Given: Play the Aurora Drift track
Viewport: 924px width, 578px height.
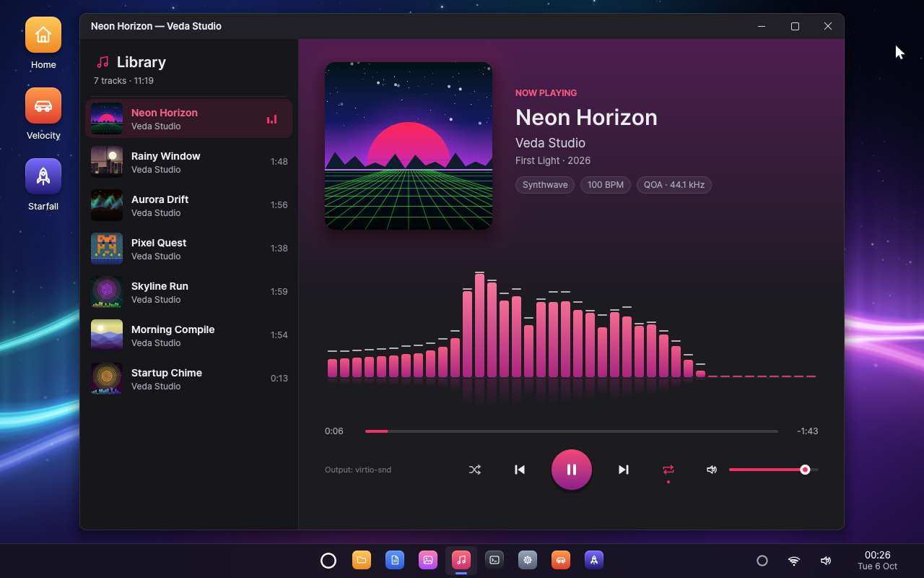Looking at the screenshot, I should coord(189,205).
